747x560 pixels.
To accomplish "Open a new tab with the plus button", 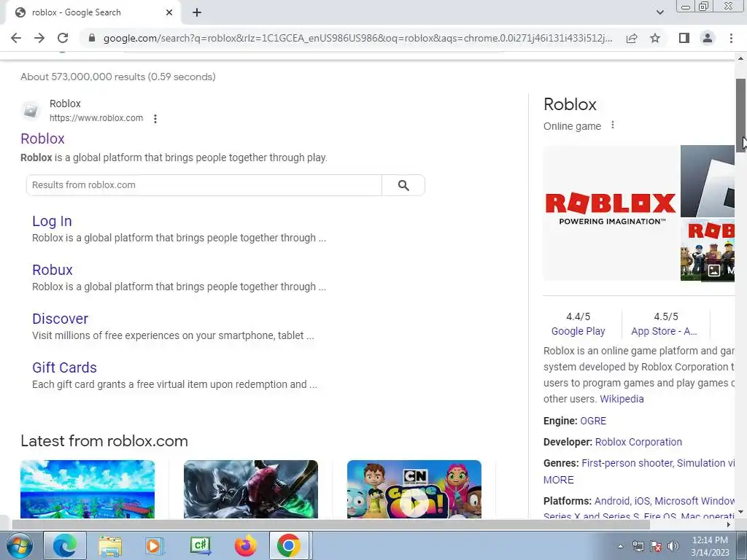I will coord(197,13).
